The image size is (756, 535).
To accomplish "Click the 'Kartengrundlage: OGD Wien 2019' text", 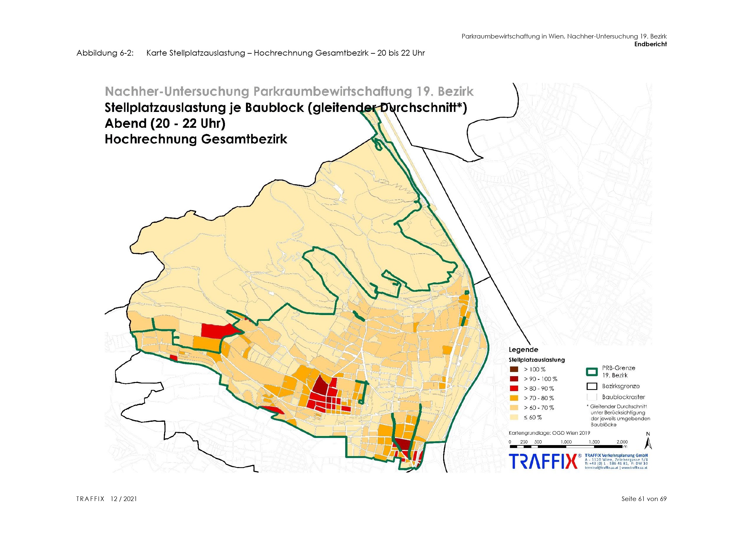I will point(549,433).
